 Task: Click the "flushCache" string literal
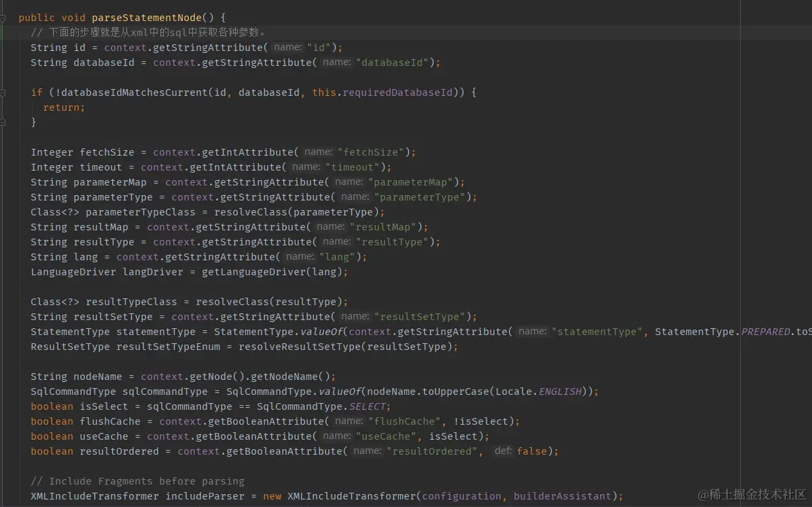404,421
